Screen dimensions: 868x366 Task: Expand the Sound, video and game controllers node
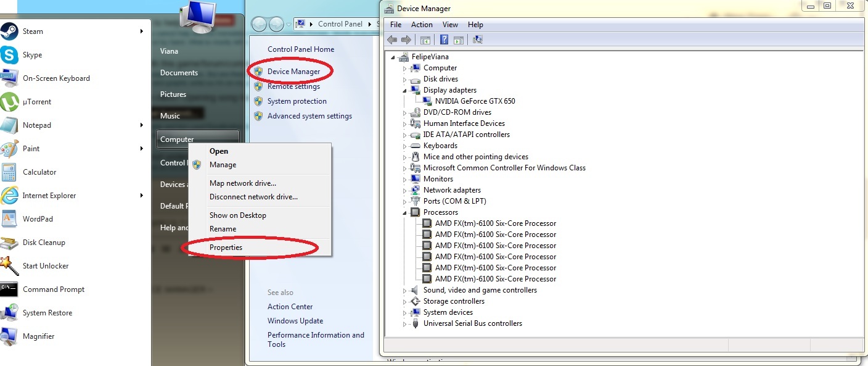coord(405,291)
